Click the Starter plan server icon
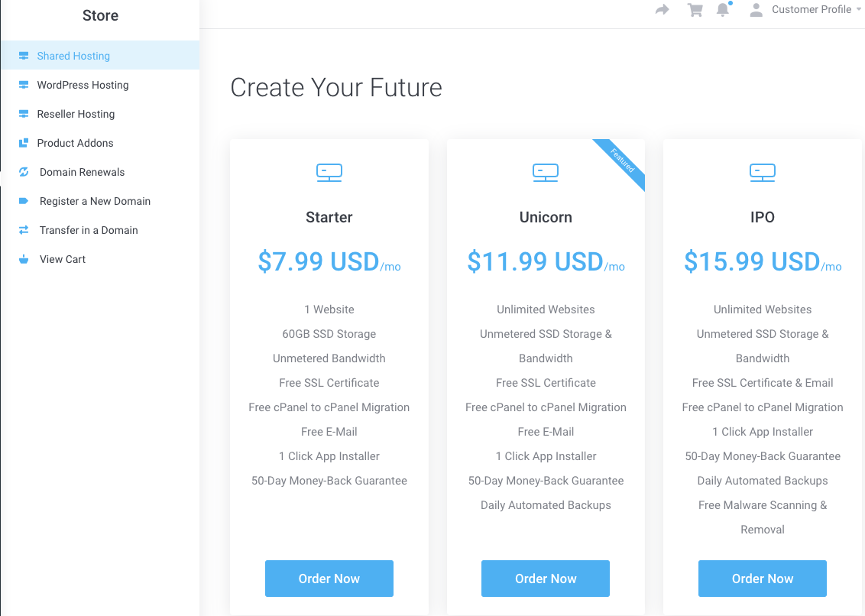 [x=329, y=173]
